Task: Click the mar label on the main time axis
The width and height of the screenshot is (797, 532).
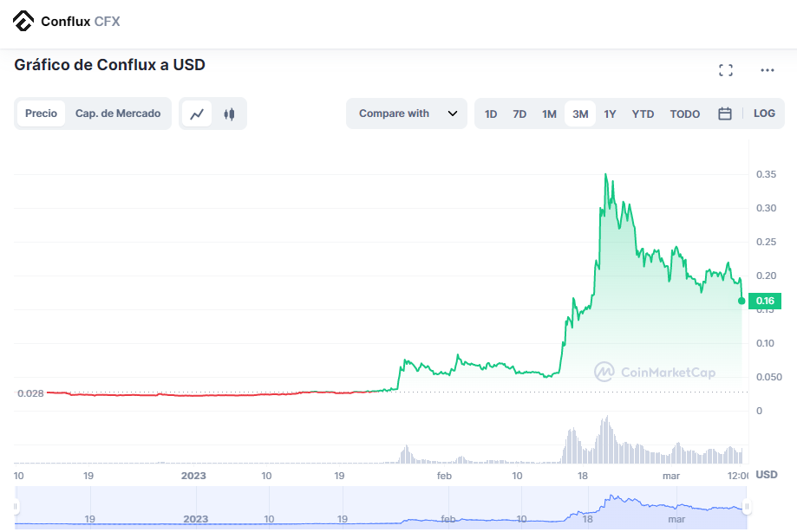Action: 671,476
